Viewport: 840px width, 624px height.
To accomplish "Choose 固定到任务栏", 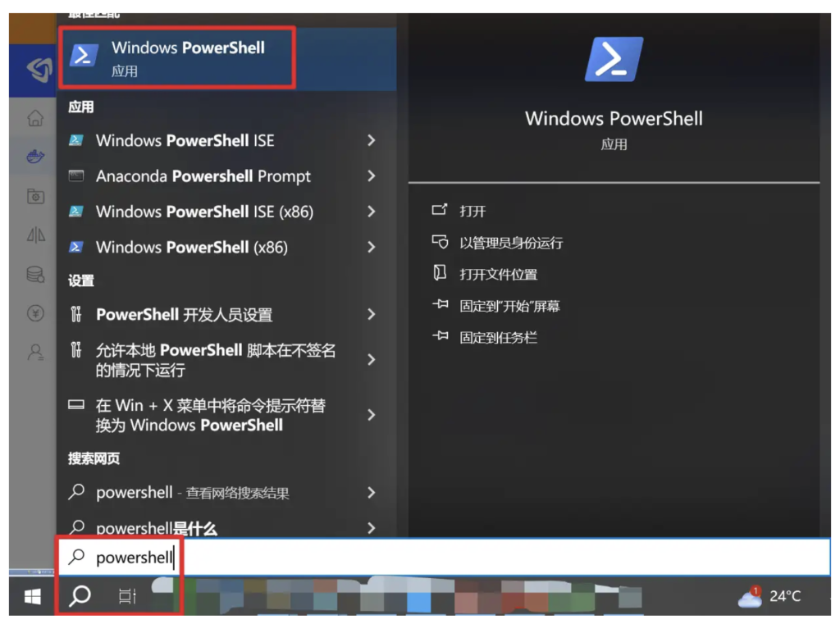I will tap(498, 338).
